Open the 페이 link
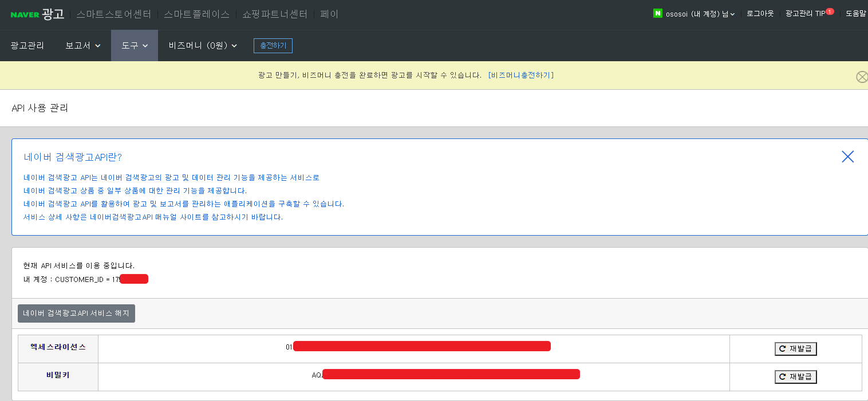The height and width of the screenshot is (401, 868). coord(329,14)
